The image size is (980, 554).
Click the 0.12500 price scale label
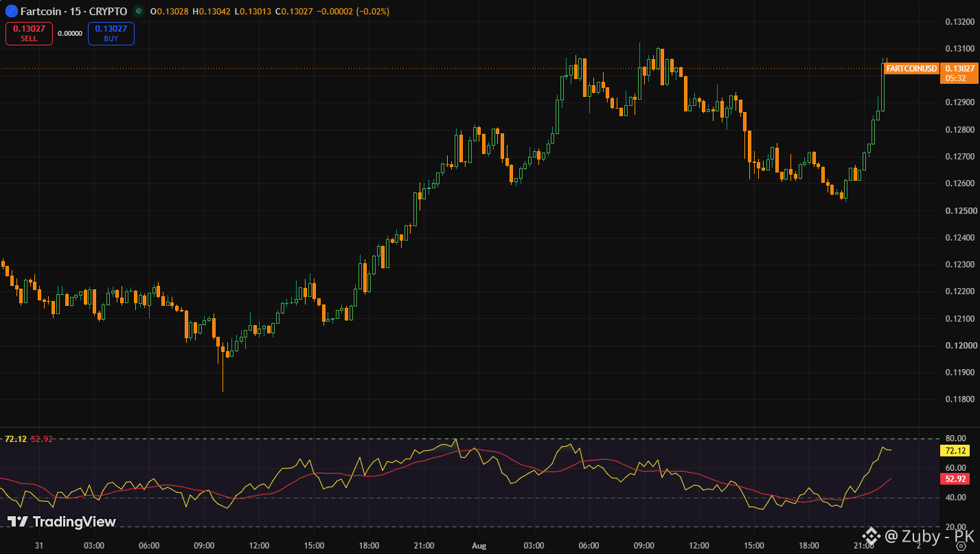point(960,210)
